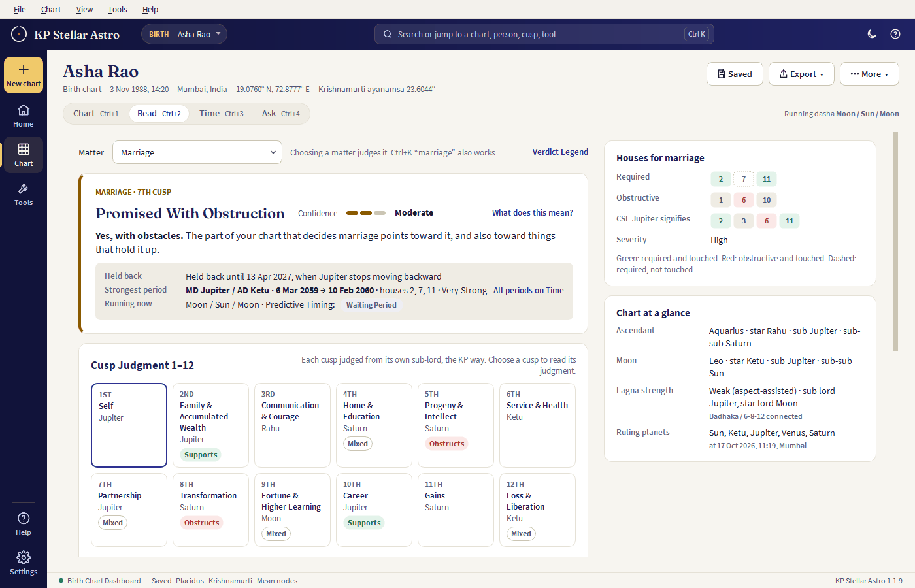Select the 12th Loss & Liberation cusp
The image size is (915, 588).
(537, 510)
